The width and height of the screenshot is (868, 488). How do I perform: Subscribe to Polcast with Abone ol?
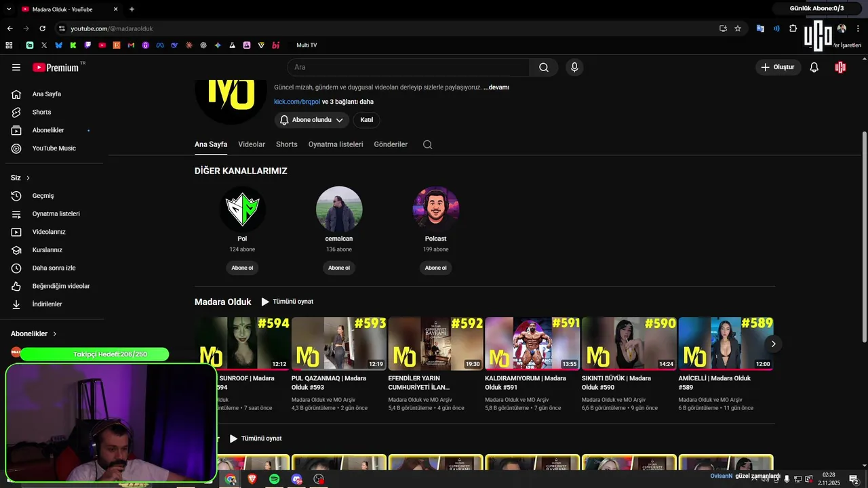(436, 268)
